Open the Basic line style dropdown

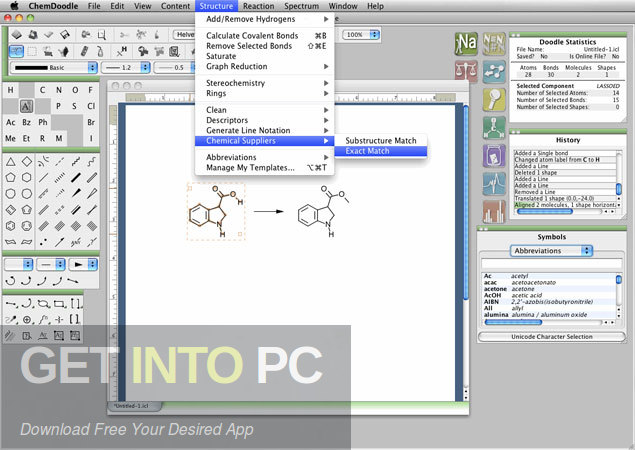pos(54,67)
